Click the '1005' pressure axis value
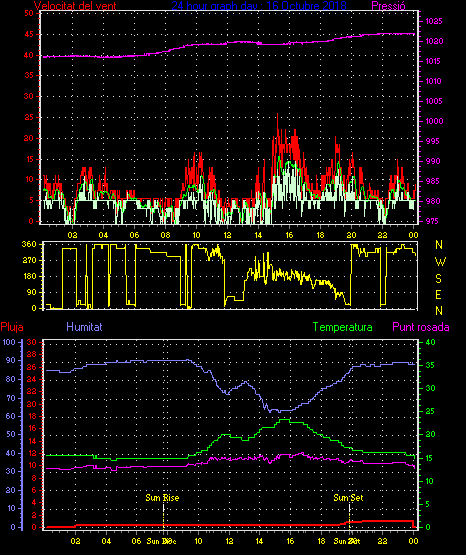Screen dimensions: 466x555 (x=433, y=101)
